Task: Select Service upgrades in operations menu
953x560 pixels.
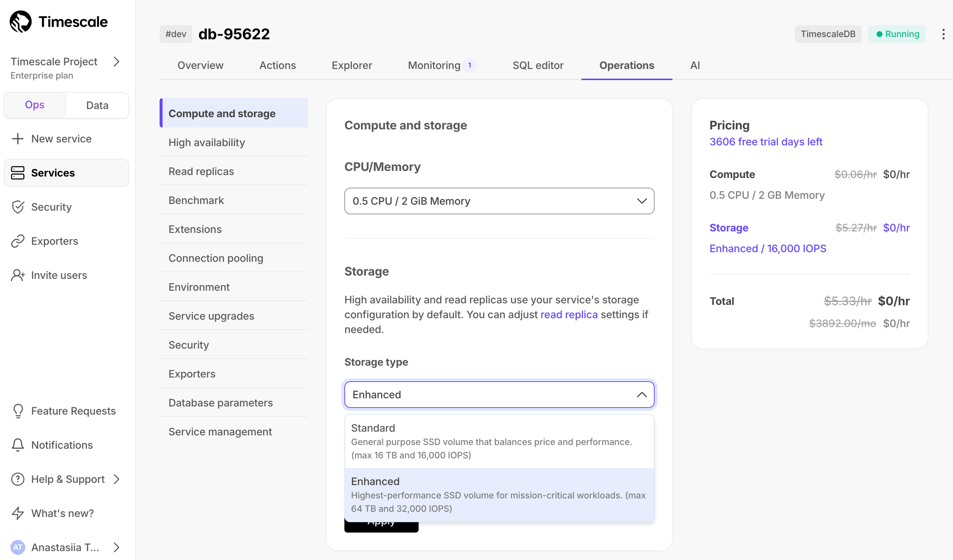Action: point(234,316)
